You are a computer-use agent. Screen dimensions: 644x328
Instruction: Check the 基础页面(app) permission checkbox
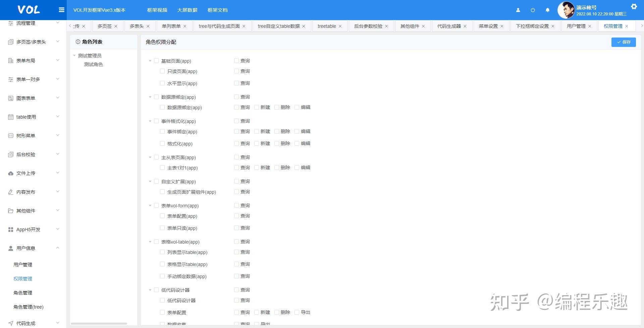click(x=157, y=61)
